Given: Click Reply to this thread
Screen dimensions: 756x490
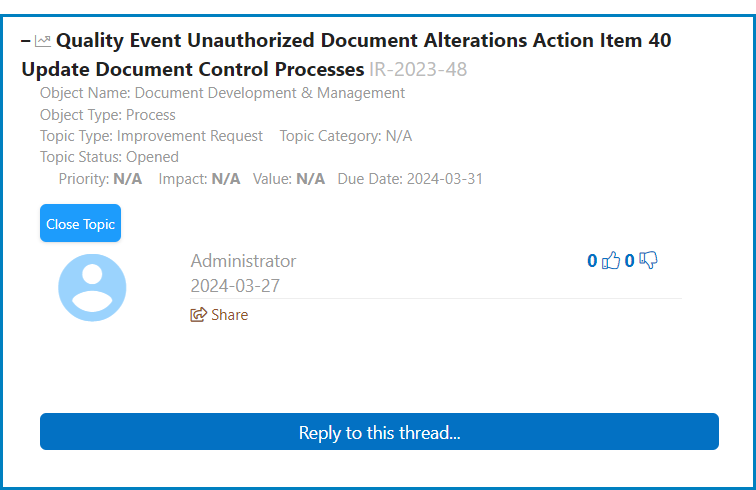Looking at the screenshot, I should pos(379,432).
